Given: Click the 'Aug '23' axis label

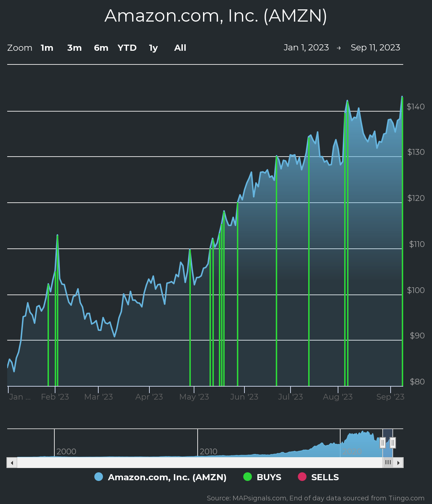Looking at the screenshot, I should pyautogui.click(x=338, y=397).
